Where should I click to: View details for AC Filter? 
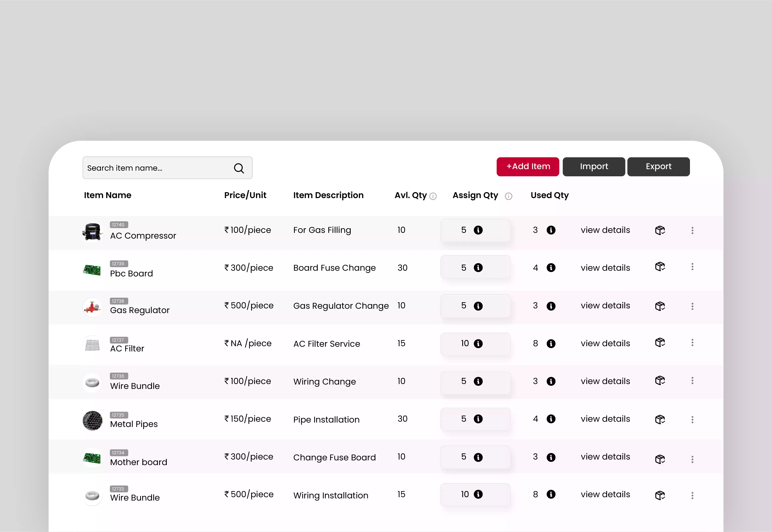605,343
